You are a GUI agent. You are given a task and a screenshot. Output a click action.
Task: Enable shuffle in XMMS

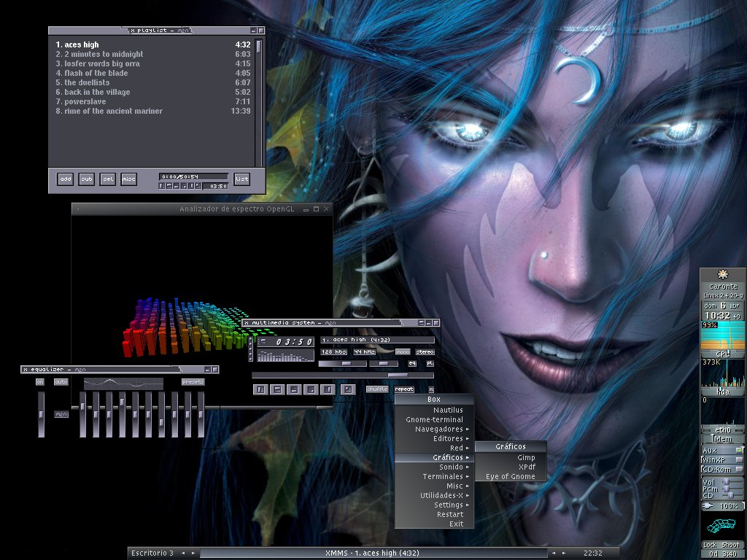(x=377, y=389)
